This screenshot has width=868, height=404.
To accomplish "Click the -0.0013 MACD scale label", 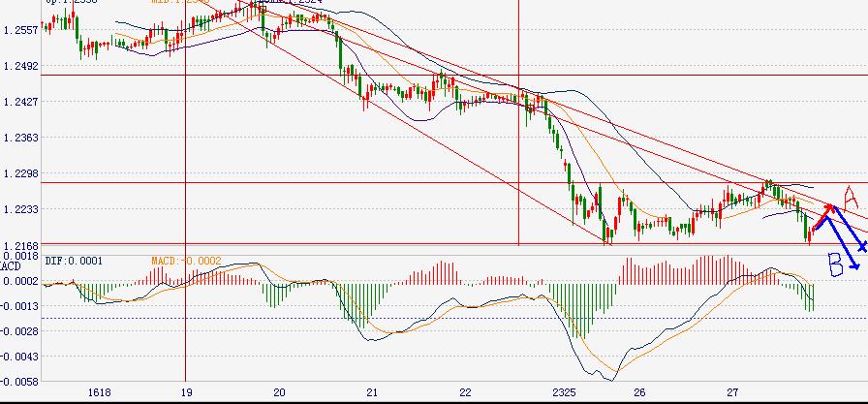I will (18, 306).
